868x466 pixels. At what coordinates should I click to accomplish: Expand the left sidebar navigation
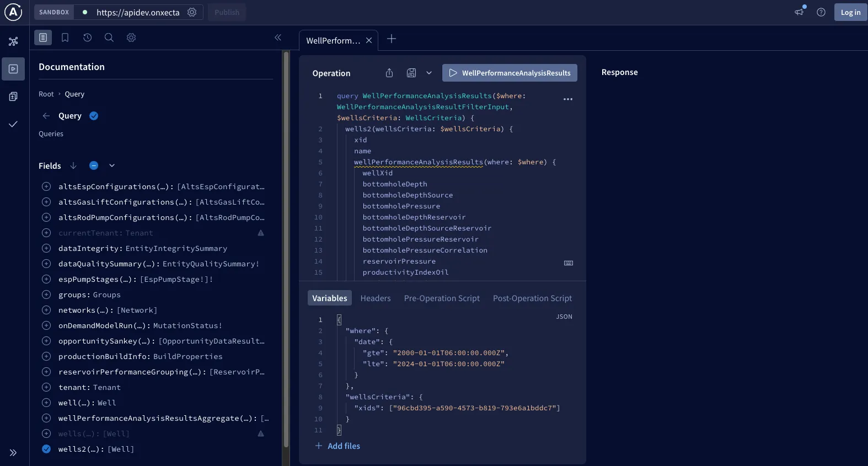pos(13,453)
